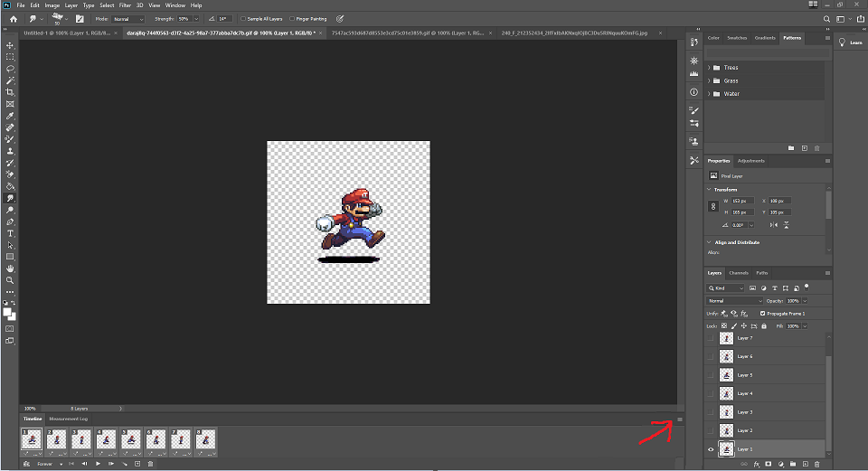Delete the selected timeline frame
The height and width of the screenshot is (471, 868).
point(150,464)
